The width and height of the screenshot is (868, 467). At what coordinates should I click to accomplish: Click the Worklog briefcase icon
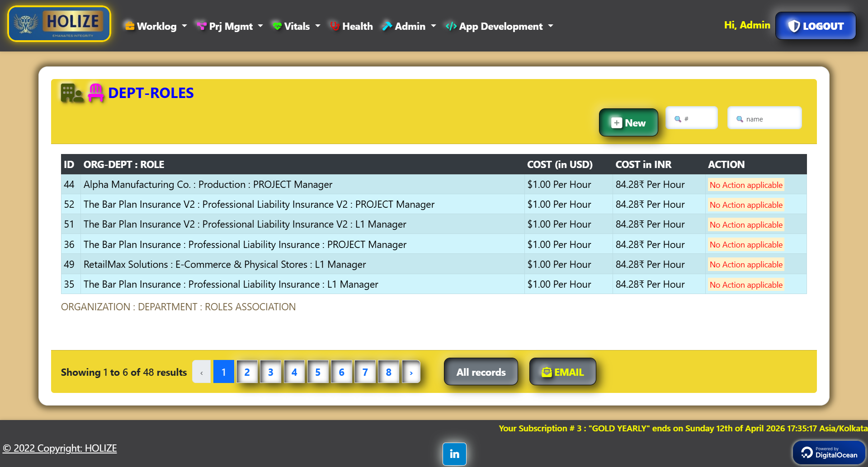pos(130,26)
